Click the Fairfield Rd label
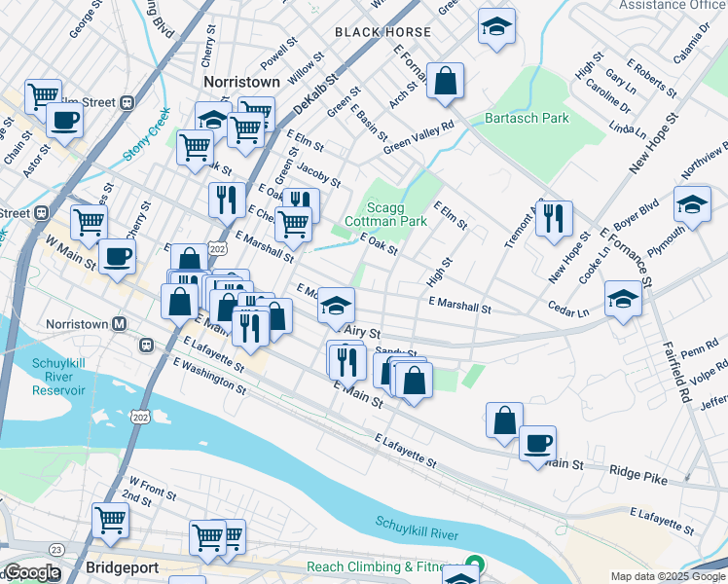Screen dimensions: 728x584 (677, 373)
